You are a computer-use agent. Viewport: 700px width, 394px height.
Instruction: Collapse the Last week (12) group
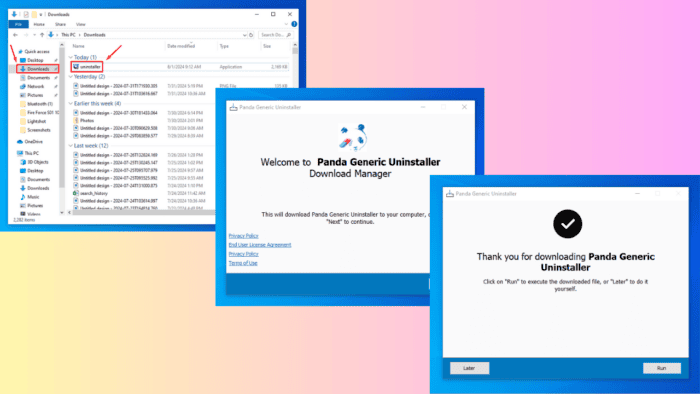point(71,146)
